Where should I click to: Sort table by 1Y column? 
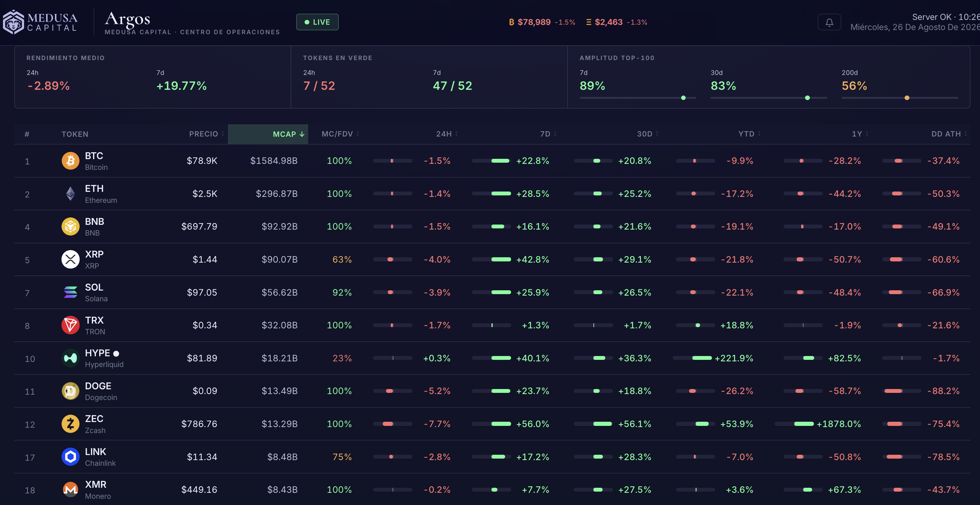(x=860, y=134)
